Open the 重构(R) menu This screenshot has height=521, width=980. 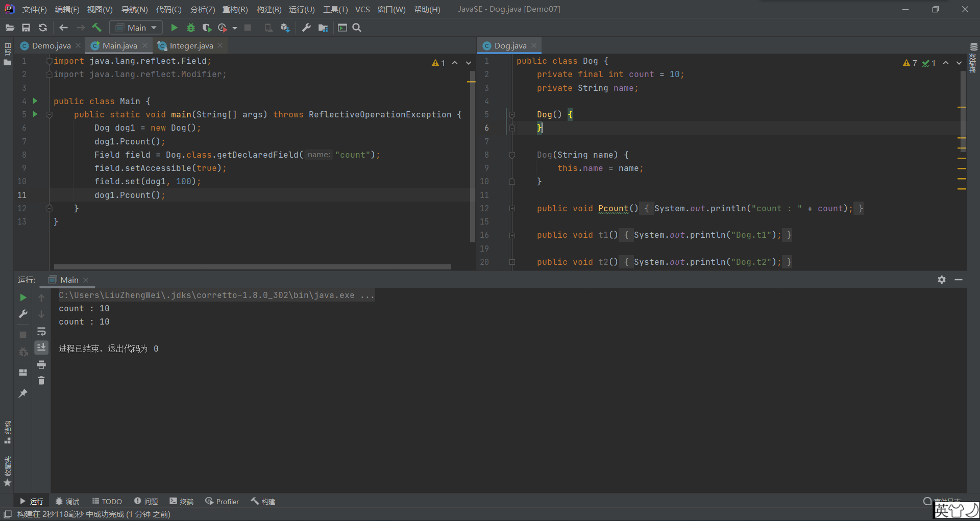235,9
